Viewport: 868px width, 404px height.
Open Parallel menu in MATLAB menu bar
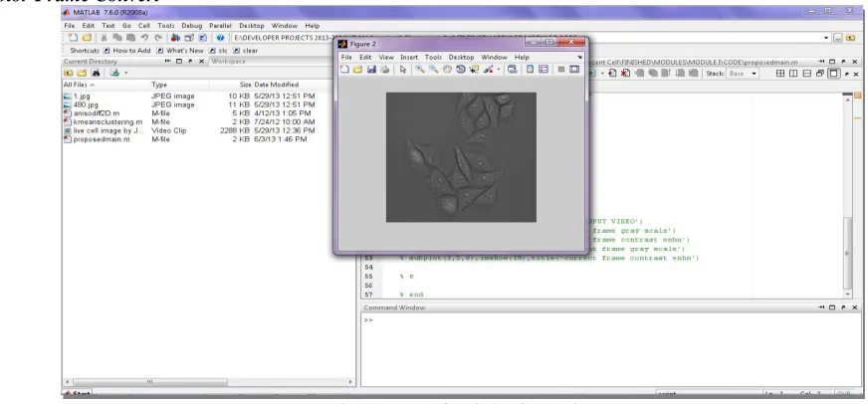[220, 26]
